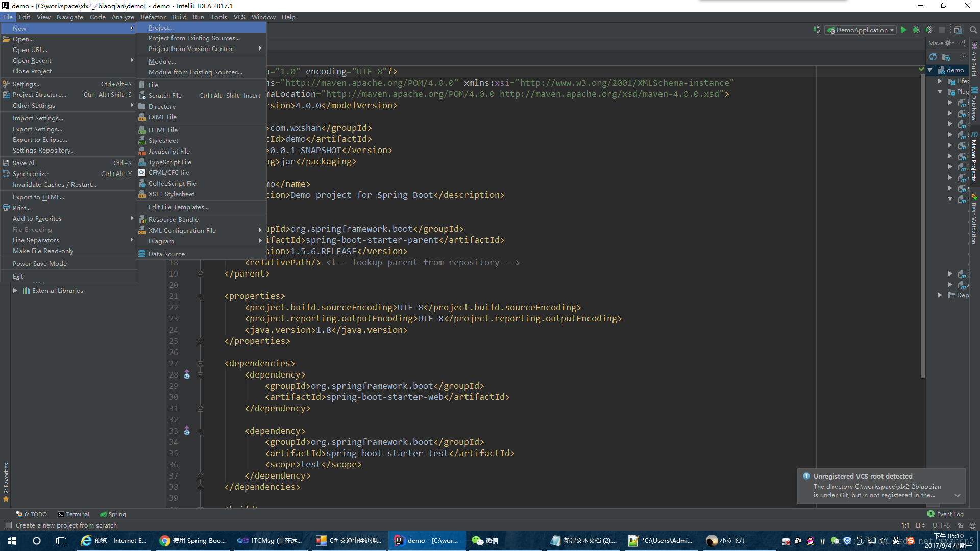Open Windows Start button
Image resolution: width=980 pixels, height=551 pixels.
click(x=12, y=541)
